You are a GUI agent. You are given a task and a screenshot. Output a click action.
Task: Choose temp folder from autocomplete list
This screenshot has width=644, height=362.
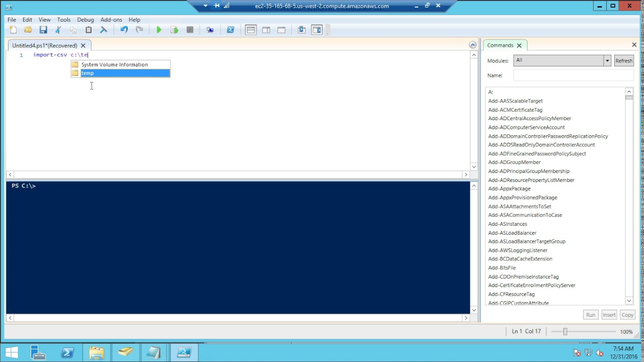120,73
